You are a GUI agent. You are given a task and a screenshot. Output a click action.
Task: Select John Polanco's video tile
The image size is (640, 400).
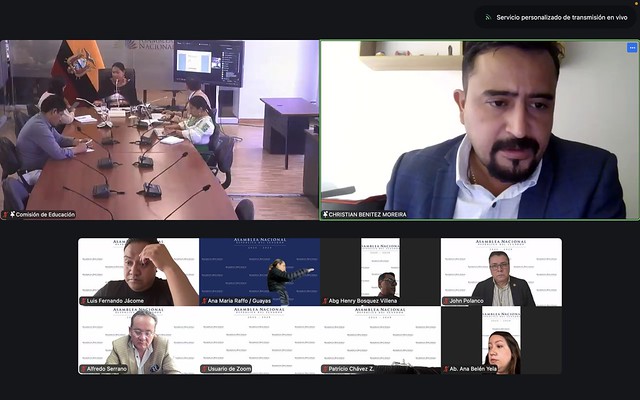(x=501, y=272)
